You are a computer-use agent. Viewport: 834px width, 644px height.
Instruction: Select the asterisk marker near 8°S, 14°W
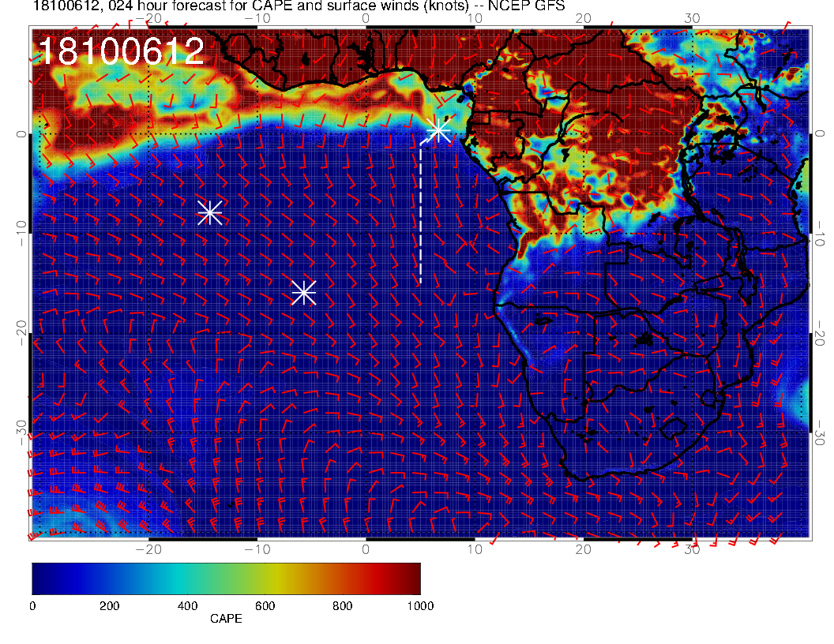tap(209, 212)
